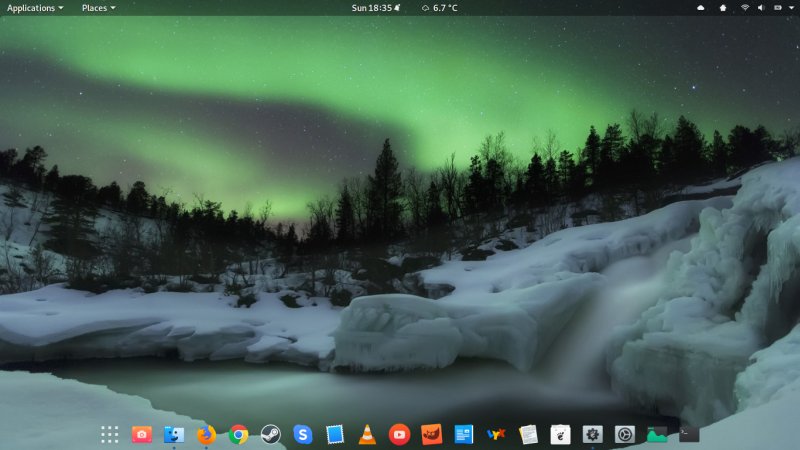Open GNOME Software shopping bag icon
800x450 pixels.
pos(560,434)
